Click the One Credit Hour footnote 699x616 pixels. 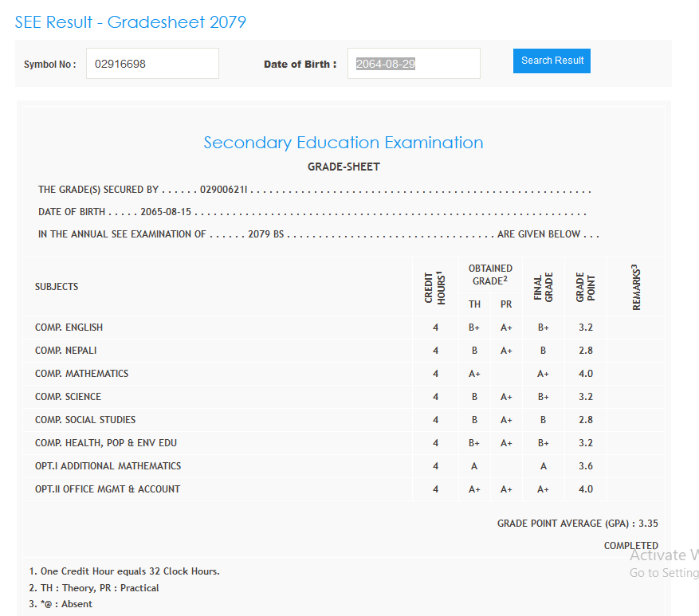[124, 571]
